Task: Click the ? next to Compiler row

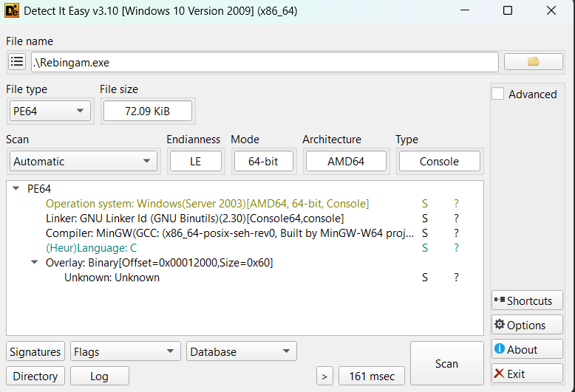Action: 456,233
